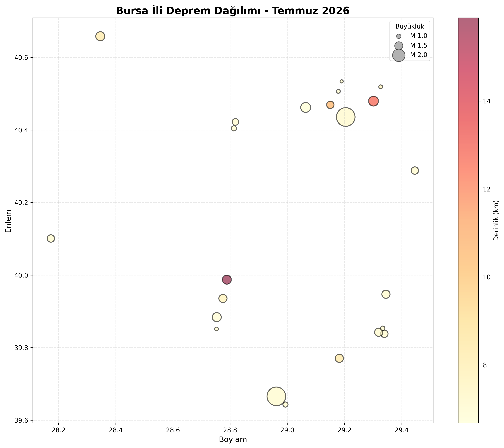Click the depth colorbar gradient
The image size is (504, 448).
(x=468, y=220)
